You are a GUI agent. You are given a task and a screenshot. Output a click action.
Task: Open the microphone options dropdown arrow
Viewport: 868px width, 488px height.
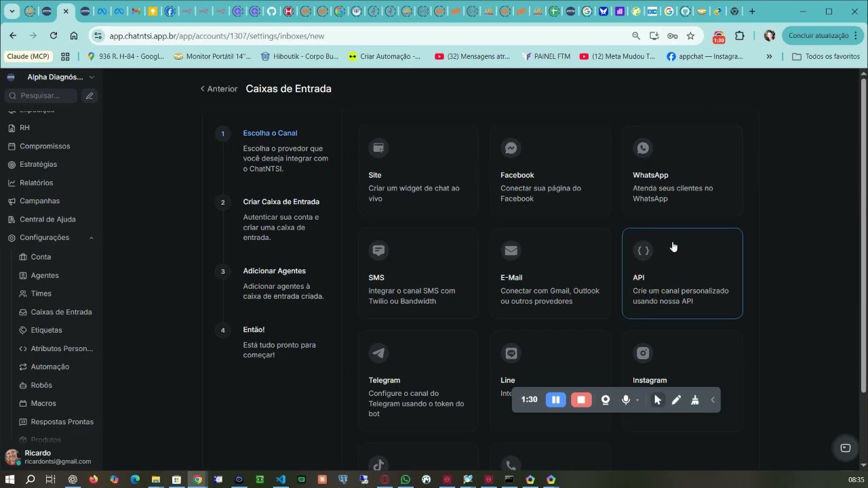(637, 401)
